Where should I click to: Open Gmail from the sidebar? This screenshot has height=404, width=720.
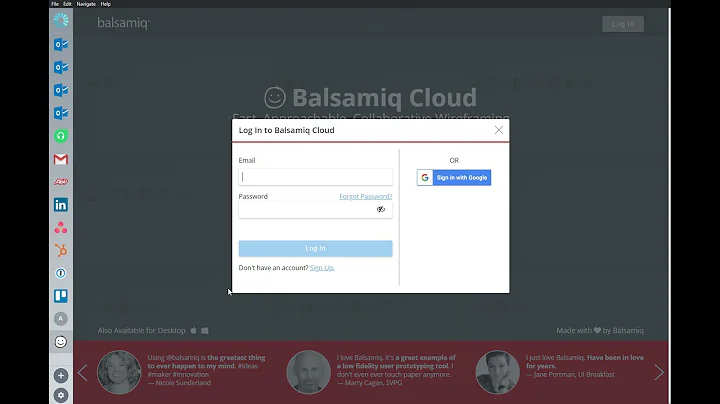pyautogui.click(x=61, y=159)
